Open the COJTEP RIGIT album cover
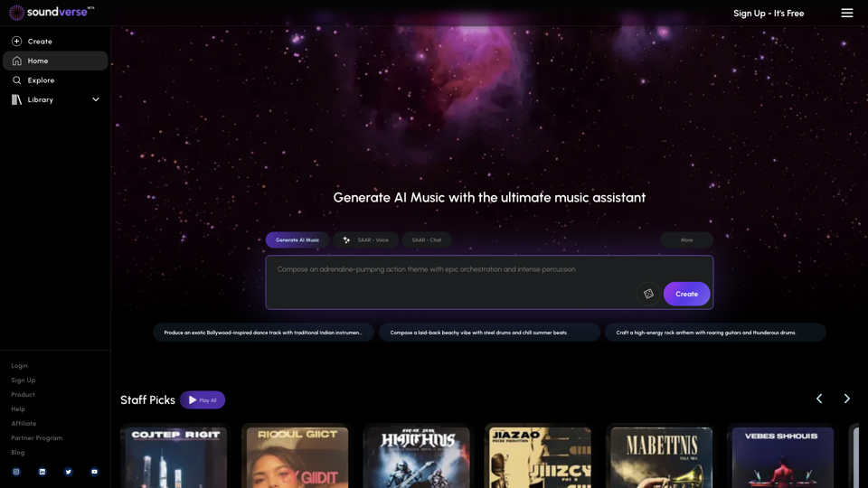The image size is (868, 488). (176, 457)
